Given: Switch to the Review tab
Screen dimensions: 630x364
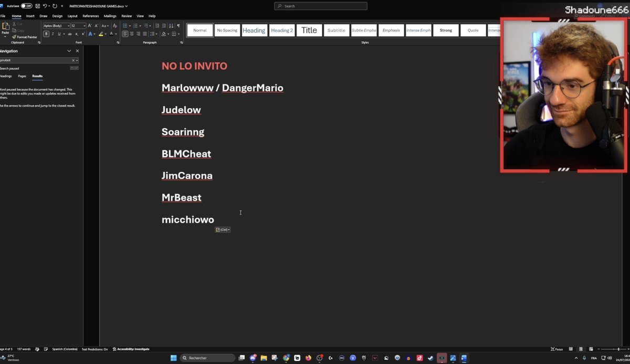Looking at the screenshot, I should tap(127, 16).
